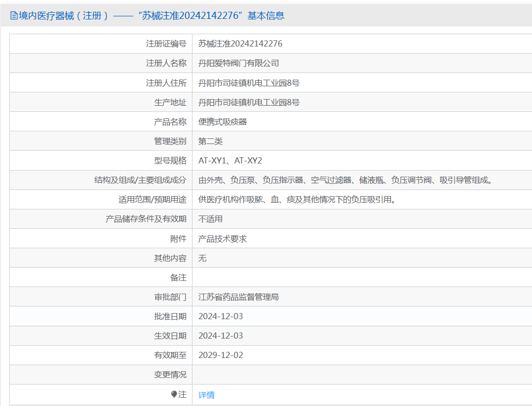Click the 附件 label
532x406 pixels.
click(179, 238)
